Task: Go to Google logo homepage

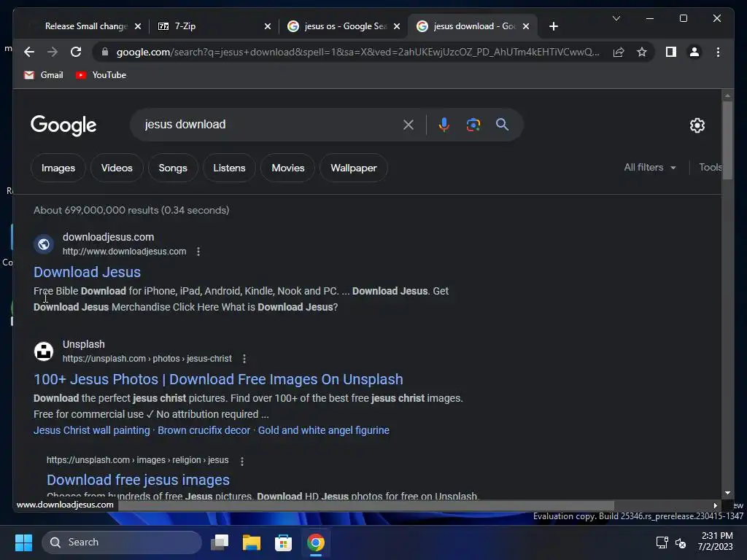Action: pos(63,125)
